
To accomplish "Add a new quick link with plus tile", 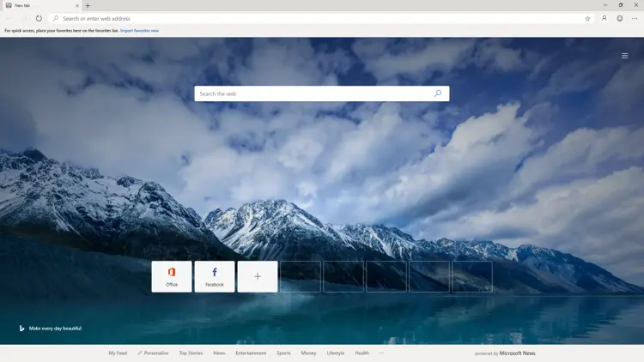I will coord(258,276).
